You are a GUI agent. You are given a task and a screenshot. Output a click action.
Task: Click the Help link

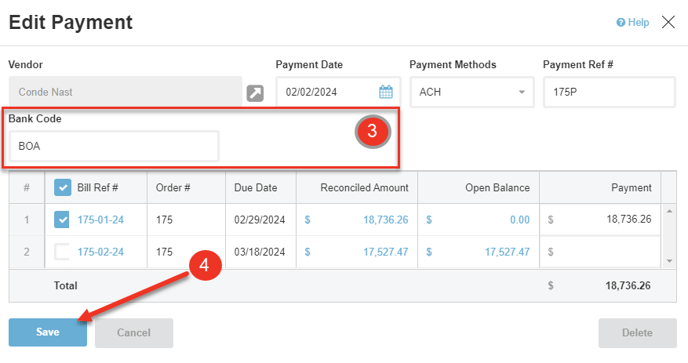click(x=633, y=22)
